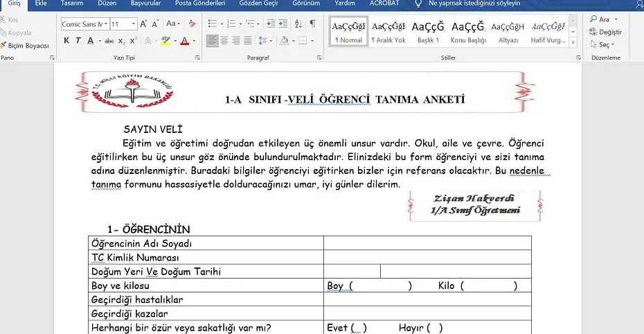The width and height of the screenshot is (644, 334).
Task: Open the Görünüm tab
Action: 306,3
